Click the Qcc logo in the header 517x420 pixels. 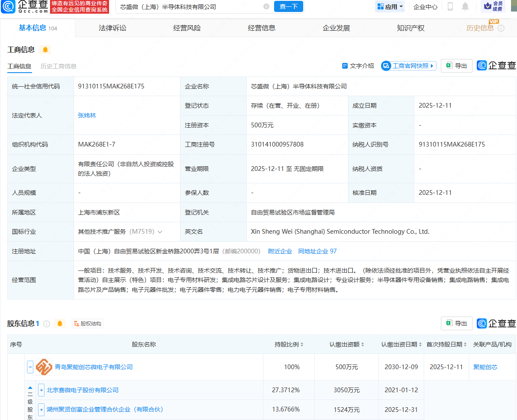25,6
